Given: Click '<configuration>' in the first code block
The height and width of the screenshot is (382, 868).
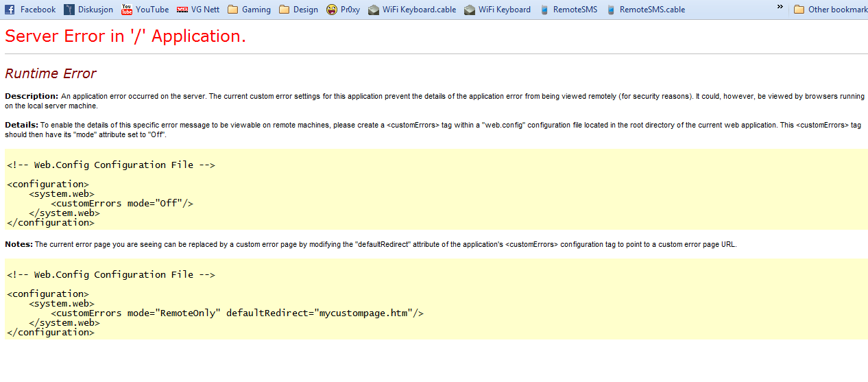Looking at the screenshot, I should [47, 184].
